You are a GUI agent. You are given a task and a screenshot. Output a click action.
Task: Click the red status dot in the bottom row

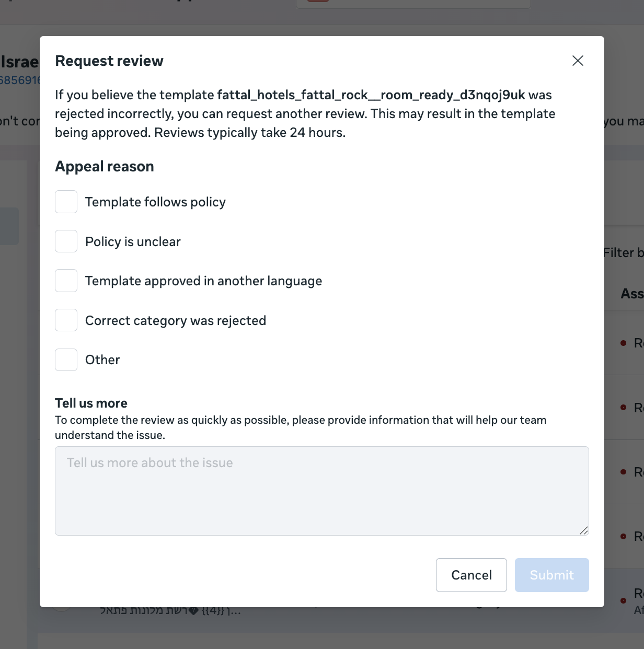(x=623, y=600)
